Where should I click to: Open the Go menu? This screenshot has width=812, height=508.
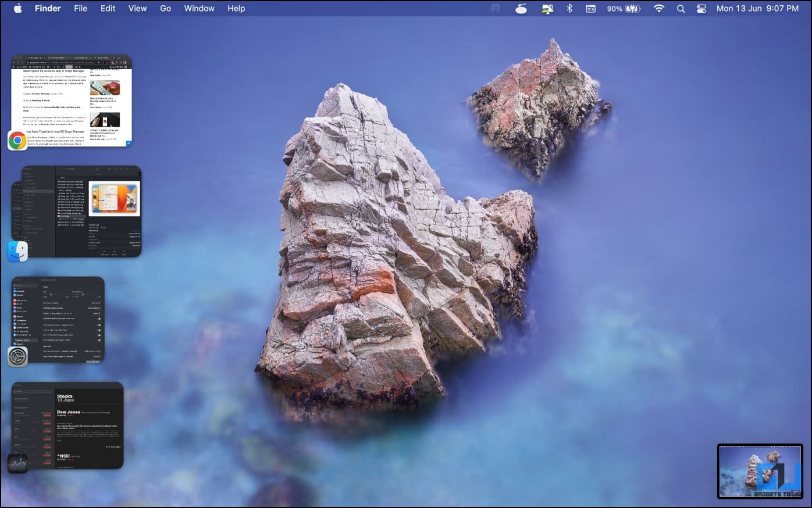pos(165,8)
